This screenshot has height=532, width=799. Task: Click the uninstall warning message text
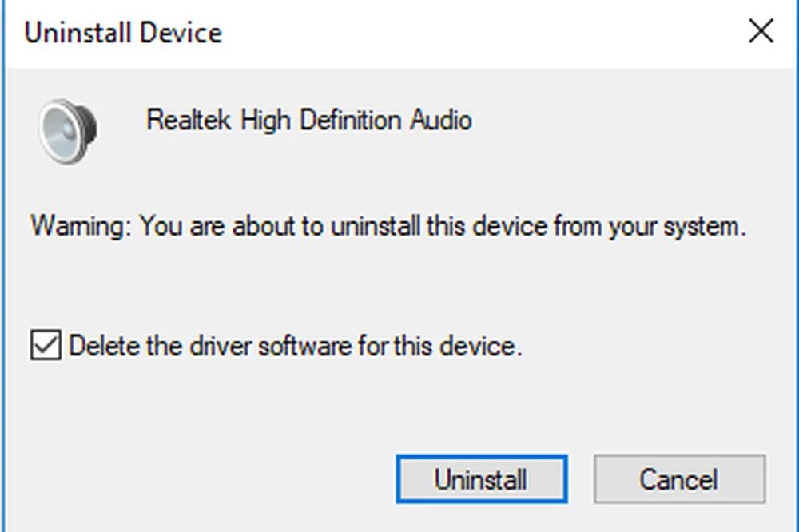388,226
